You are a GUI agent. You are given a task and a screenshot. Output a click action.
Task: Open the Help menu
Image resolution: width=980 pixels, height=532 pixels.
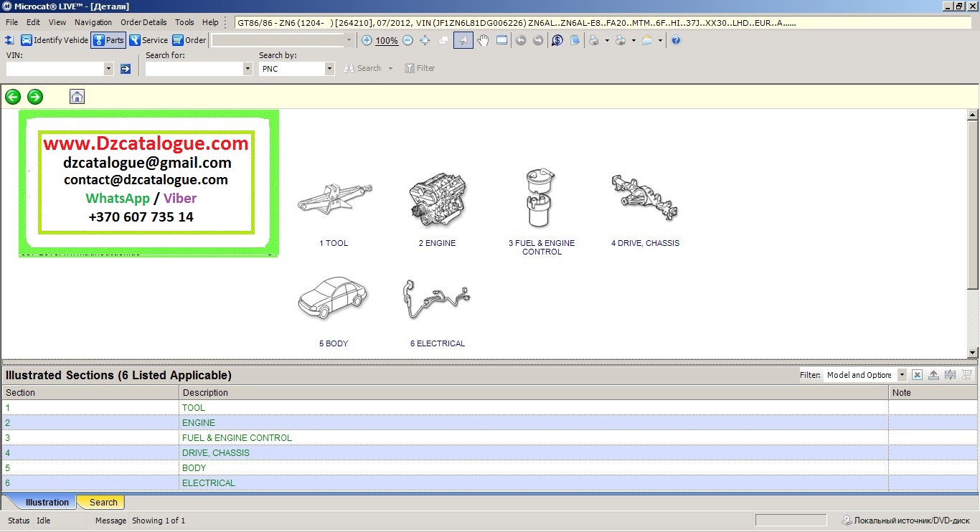pyautogui.click(x=210, y=22)
